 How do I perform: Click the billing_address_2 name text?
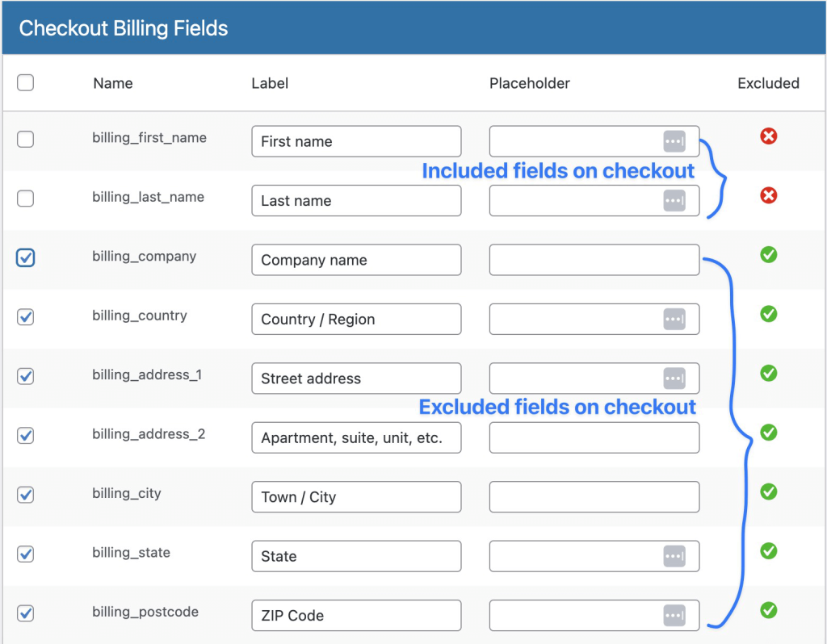pos(149,434)
